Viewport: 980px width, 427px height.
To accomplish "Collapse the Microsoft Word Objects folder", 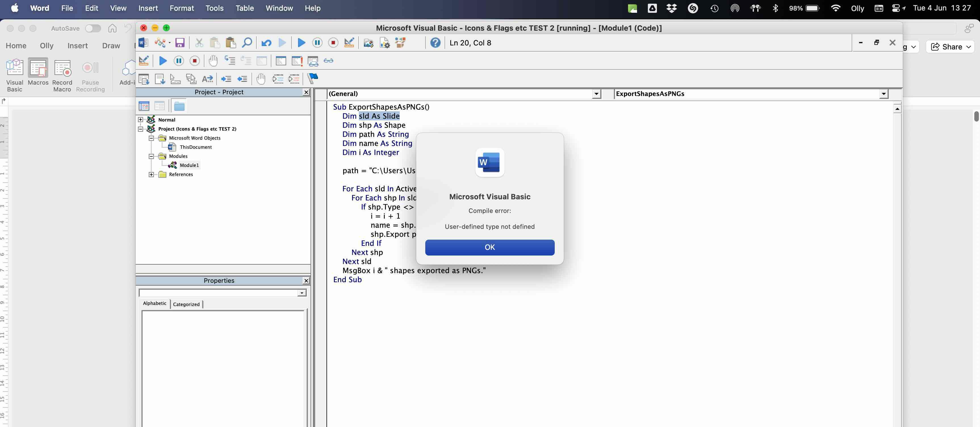I will (151, 138).
